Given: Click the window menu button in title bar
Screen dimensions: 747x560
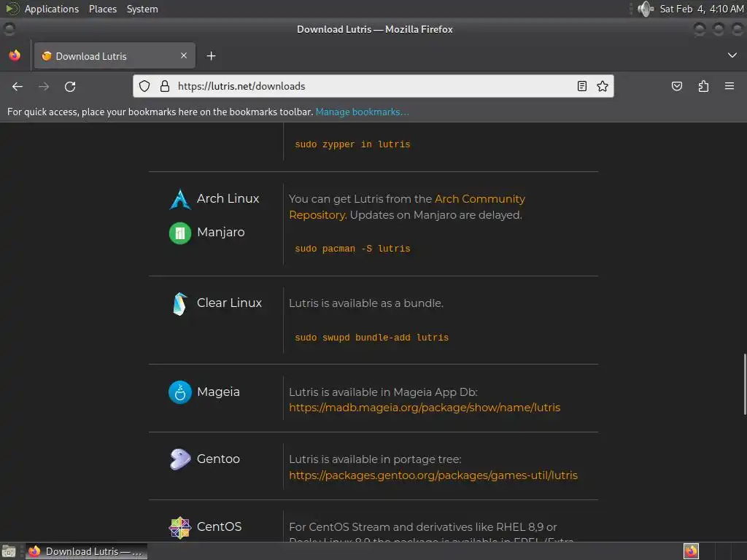Looking at the screenshot, I should coord(9,29).
